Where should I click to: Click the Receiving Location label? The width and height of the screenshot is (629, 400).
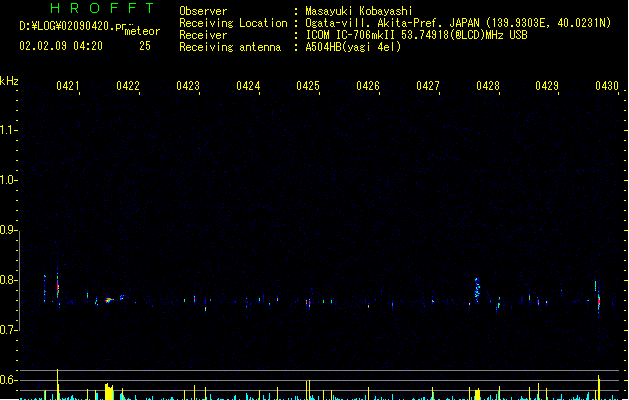tap(233, 23)
